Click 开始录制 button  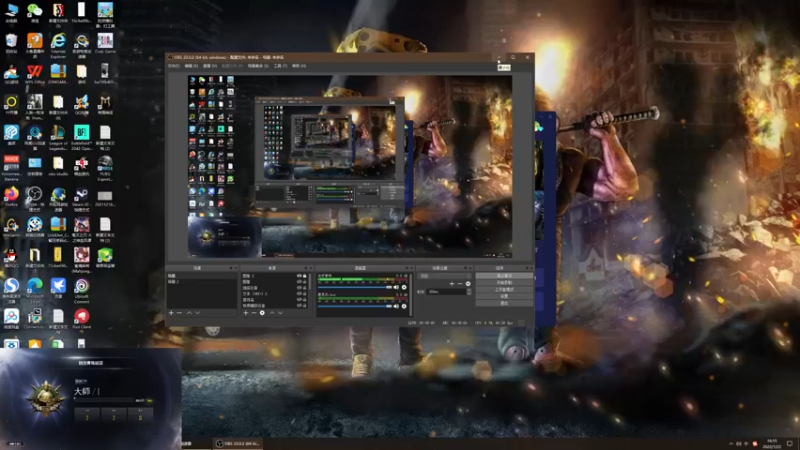coord(504,283)
